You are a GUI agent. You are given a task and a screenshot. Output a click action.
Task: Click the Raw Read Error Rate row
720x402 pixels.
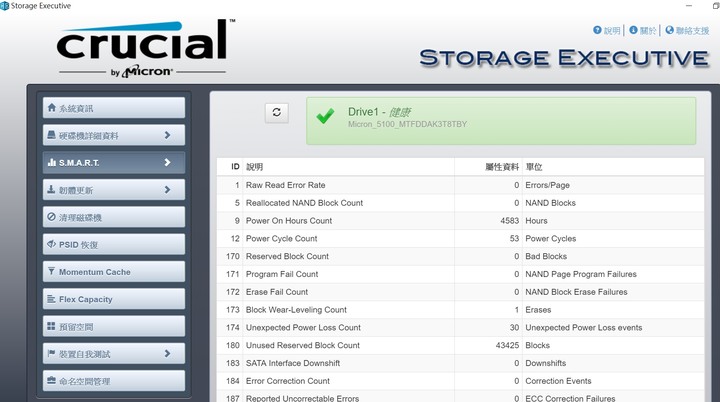coord(460,185)
